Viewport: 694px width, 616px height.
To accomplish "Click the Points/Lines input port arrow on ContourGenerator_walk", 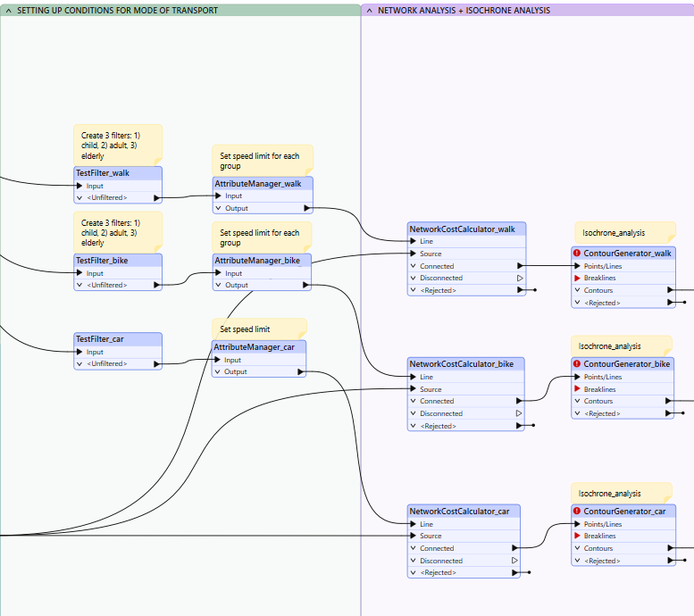I will point(577,266).
